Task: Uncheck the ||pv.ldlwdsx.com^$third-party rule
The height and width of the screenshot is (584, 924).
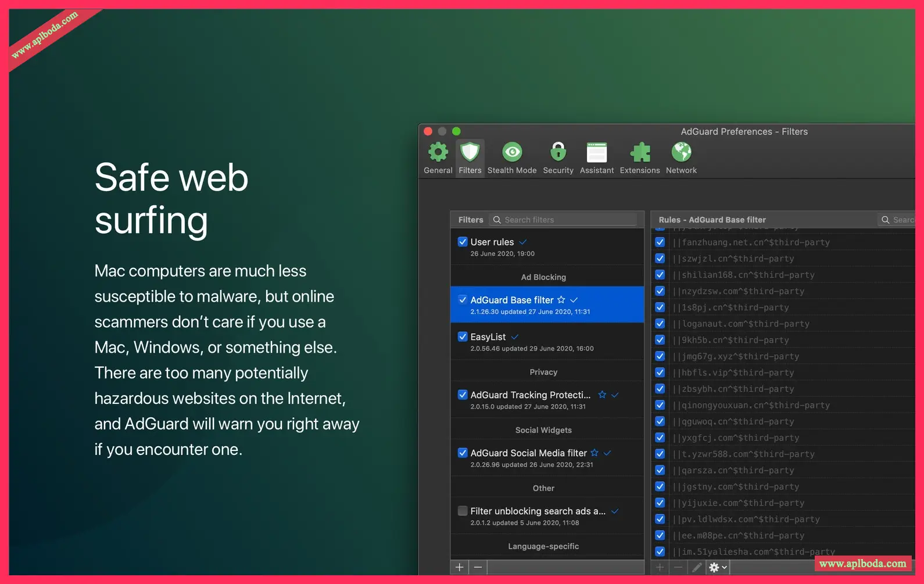Action: tap(660, 518)
